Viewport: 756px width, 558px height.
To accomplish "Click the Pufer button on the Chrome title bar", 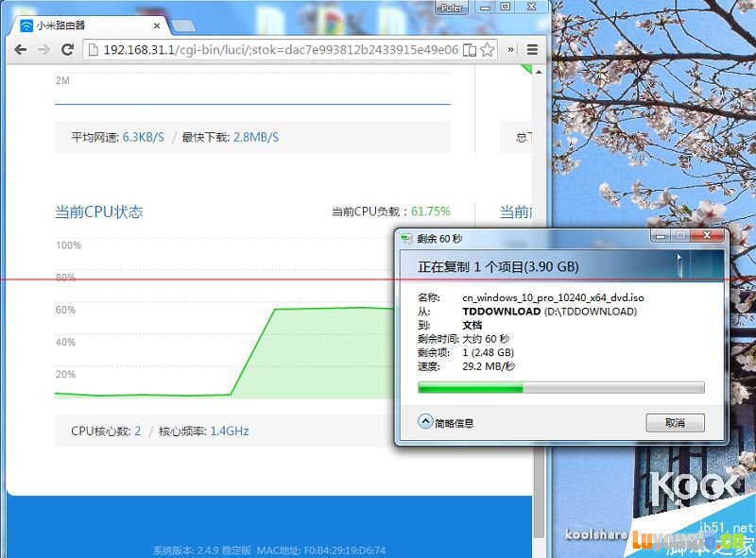I will (x=452, y=8).
